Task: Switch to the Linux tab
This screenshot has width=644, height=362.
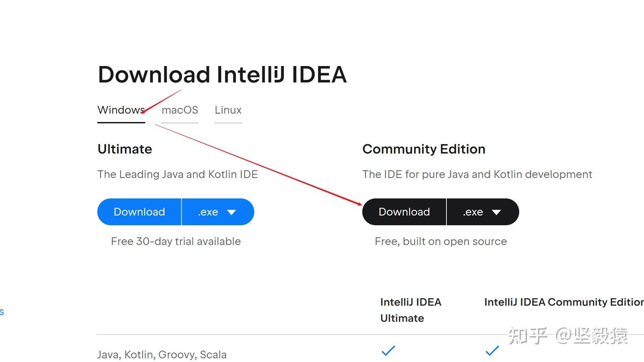Action: [x=228, y=110]
